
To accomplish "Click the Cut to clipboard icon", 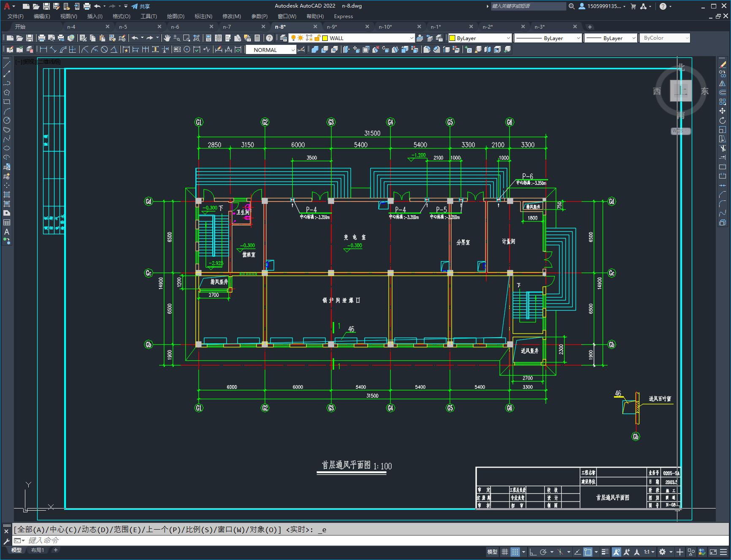I will click(x=83, y=38).
